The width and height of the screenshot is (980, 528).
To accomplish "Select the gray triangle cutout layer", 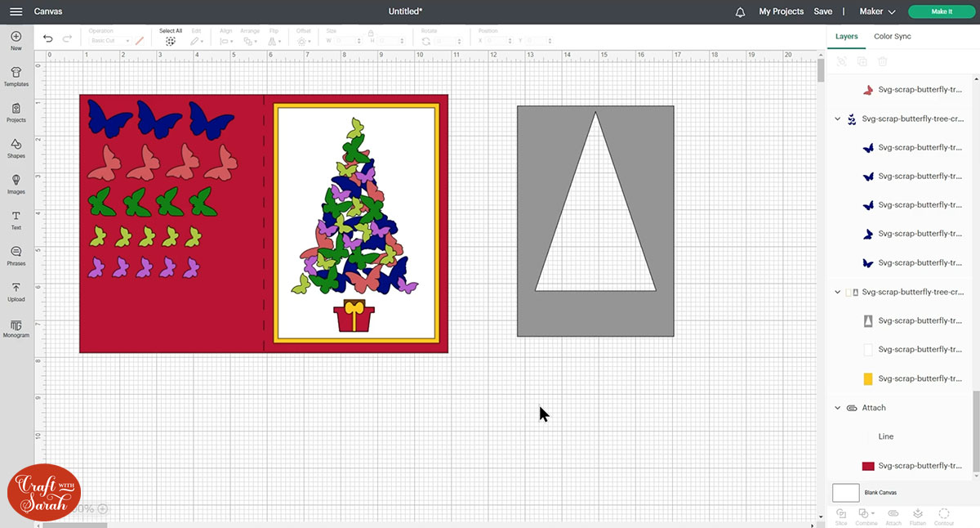I will 903,321.
